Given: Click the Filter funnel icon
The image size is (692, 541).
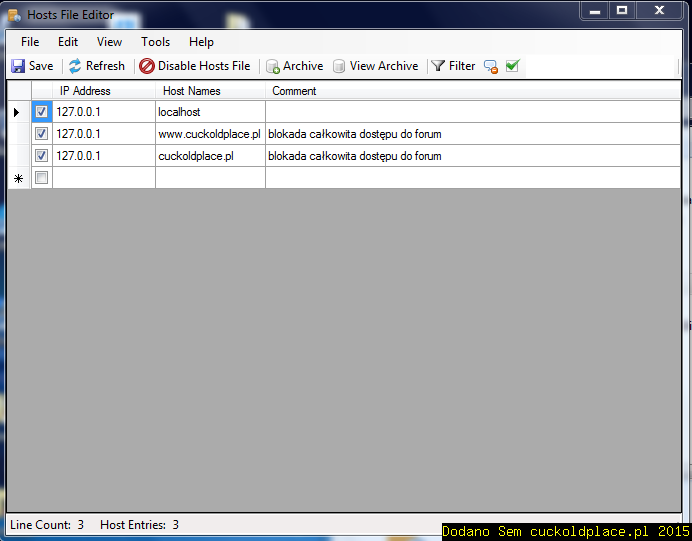Looking at the screenshot, I should pyautogui.click(x=438, y=66).
